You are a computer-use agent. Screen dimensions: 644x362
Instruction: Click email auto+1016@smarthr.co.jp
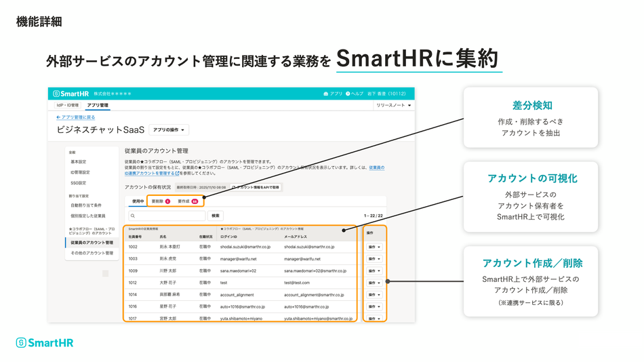[306, 307]
